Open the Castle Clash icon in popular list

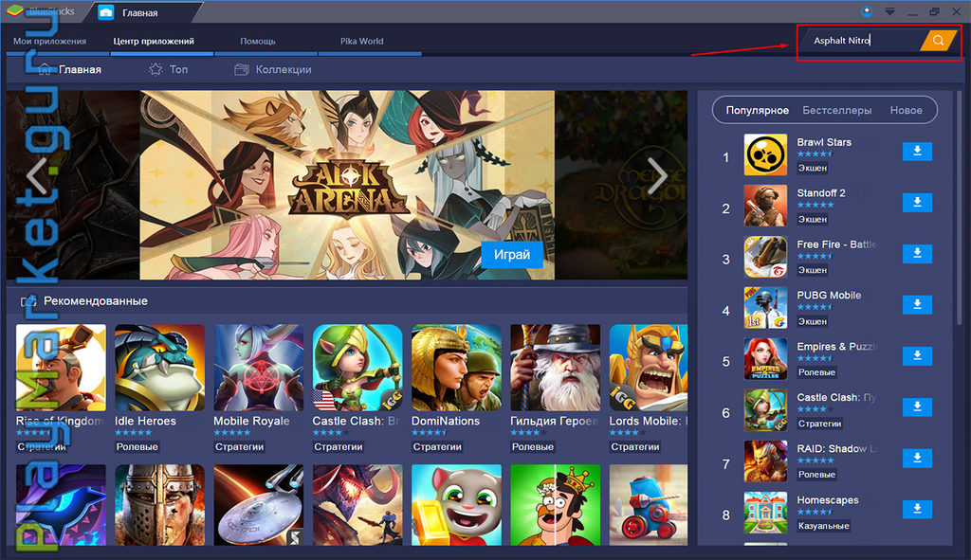765,409
